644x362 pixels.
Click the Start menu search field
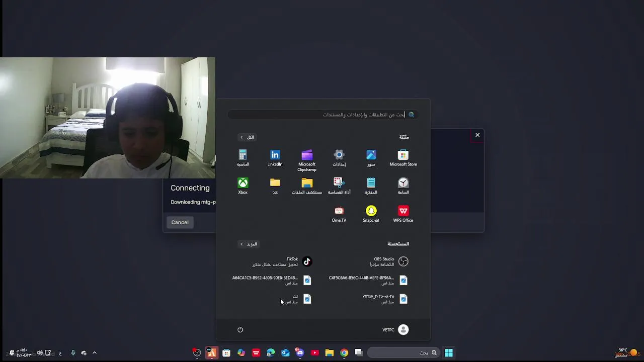coord(323,115)
